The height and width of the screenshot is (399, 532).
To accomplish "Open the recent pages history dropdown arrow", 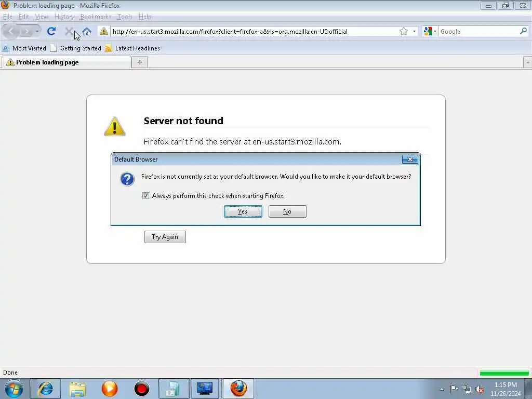I will pyautogui.click(x=37, y=32).
